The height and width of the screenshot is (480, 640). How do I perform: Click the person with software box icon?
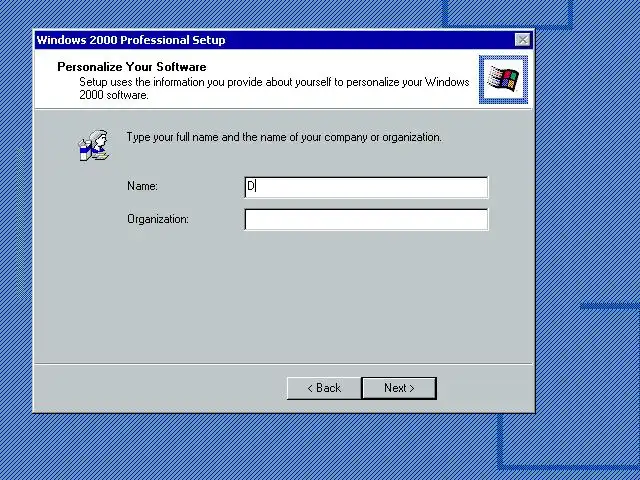[x=94, y=146]
